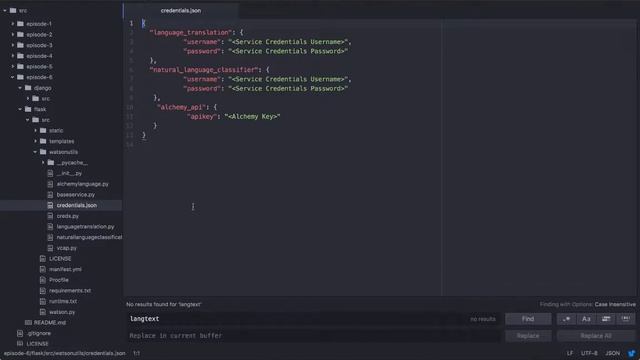Toggle the only-in-selection search option
The width and height of the screenshot is (640, 360).
coord(606,319)
